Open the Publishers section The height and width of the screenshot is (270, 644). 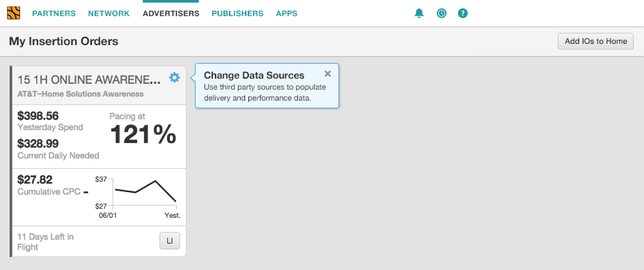point(237,13)
